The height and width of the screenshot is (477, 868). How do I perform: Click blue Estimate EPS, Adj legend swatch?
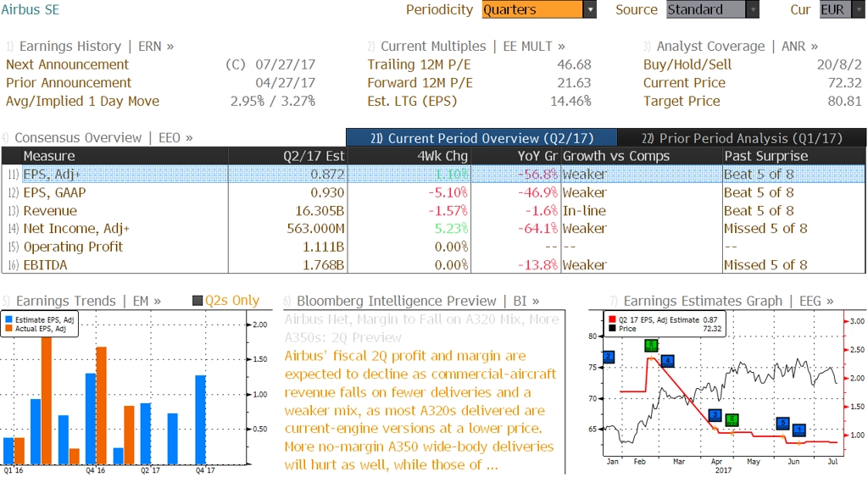click(8, 320)
